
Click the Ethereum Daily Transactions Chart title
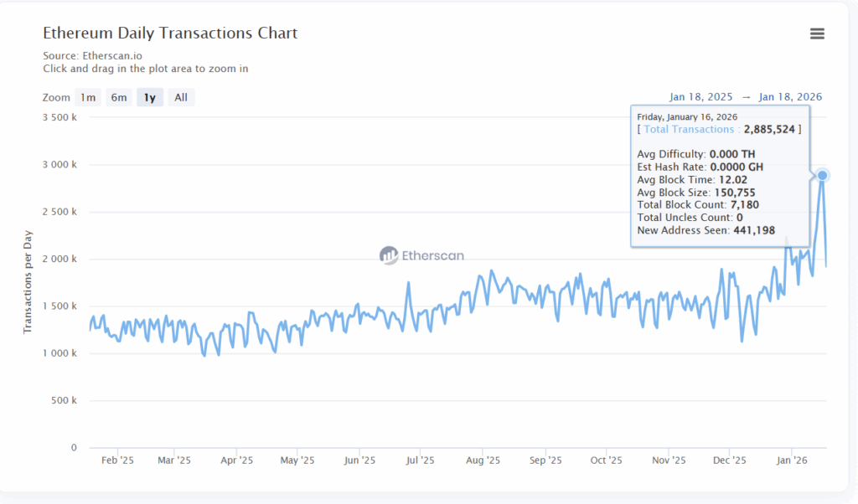click(x=170, y=33)
